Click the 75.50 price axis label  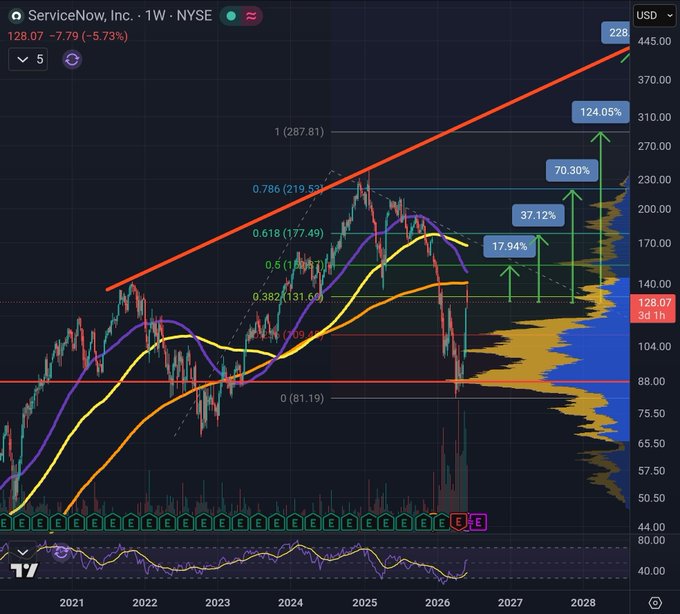tap(651, 414)
